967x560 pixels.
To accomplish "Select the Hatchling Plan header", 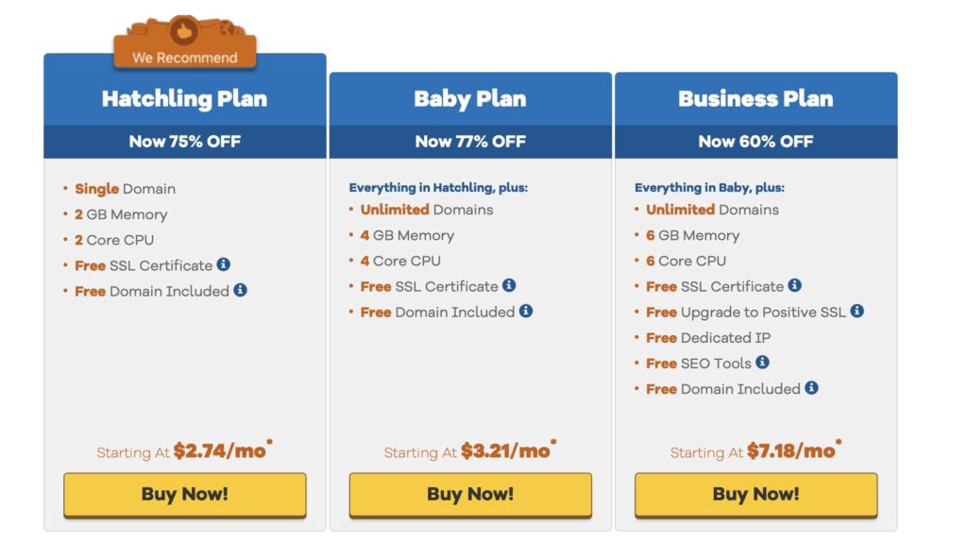I will pyautogui.click(x=185, y=98).
